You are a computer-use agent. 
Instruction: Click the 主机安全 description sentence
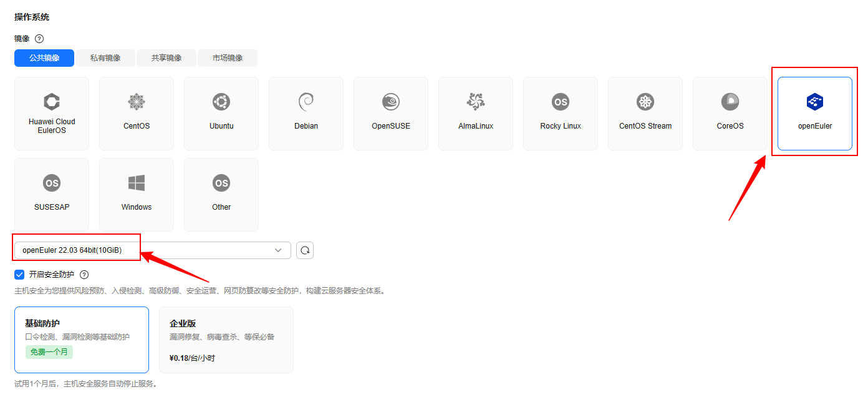[x=200, y=291]
